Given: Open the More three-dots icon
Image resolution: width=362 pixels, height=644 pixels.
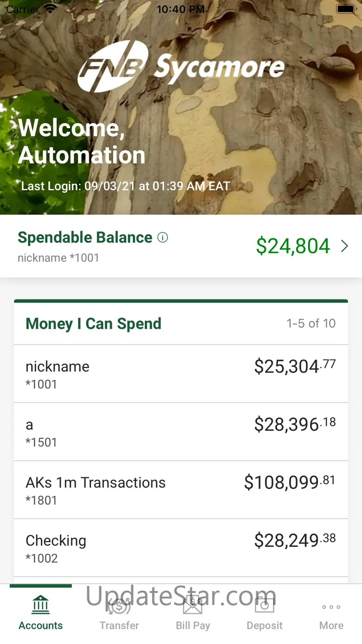Looking at the screenshot, I should pos(331,607).
